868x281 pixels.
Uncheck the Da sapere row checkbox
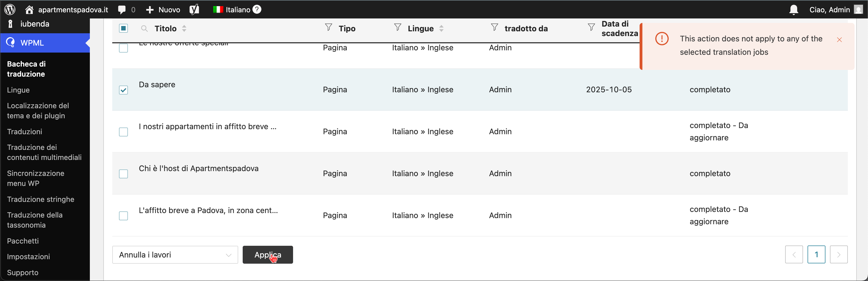124,90
